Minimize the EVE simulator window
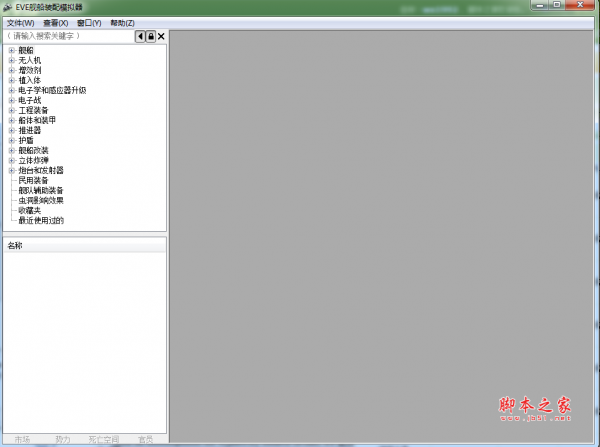Screen dimensions: 600x447 (540, 5)
